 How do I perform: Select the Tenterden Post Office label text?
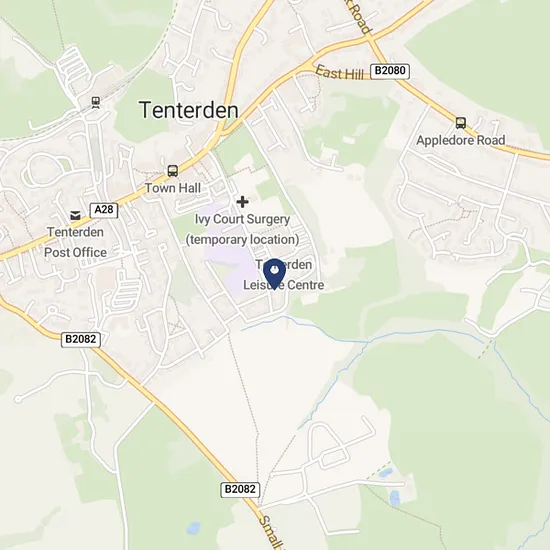tap(75, 242)
